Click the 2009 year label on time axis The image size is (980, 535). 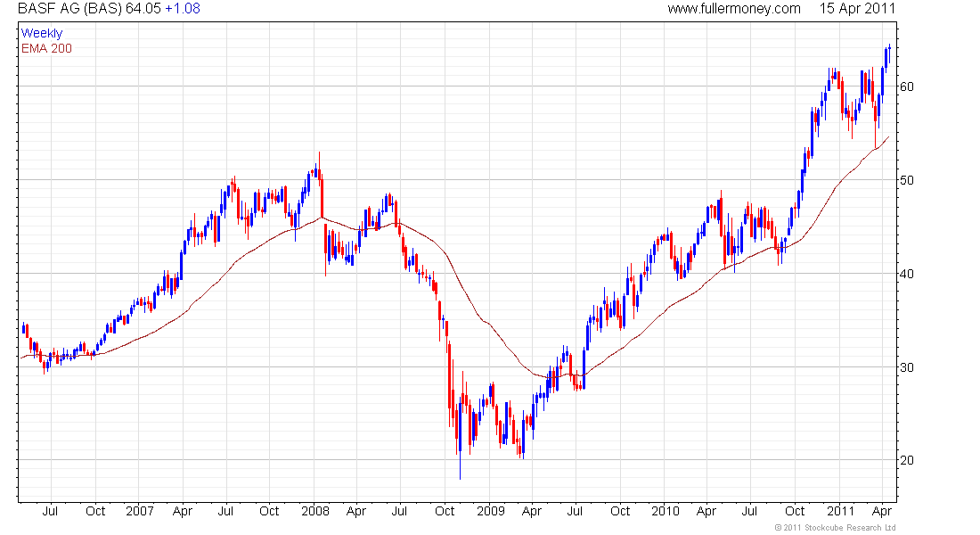pyautogui.click(x=491, y=511)
